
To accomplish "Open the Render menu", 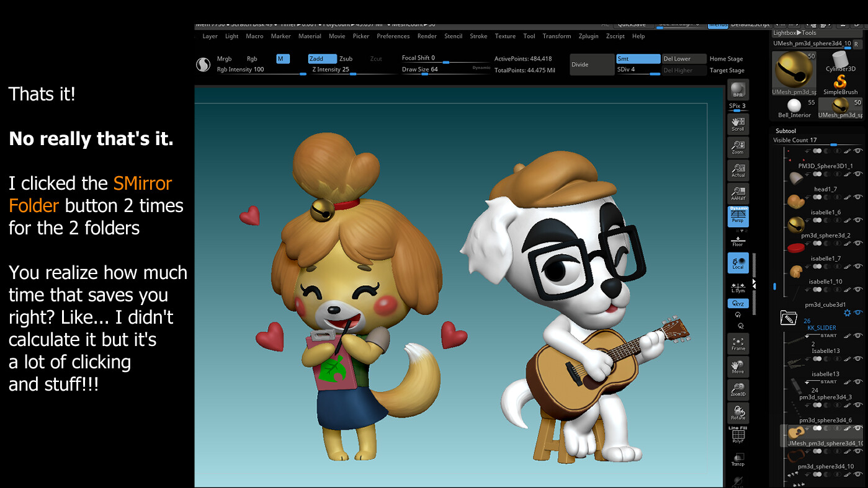I will pos(427,36).
